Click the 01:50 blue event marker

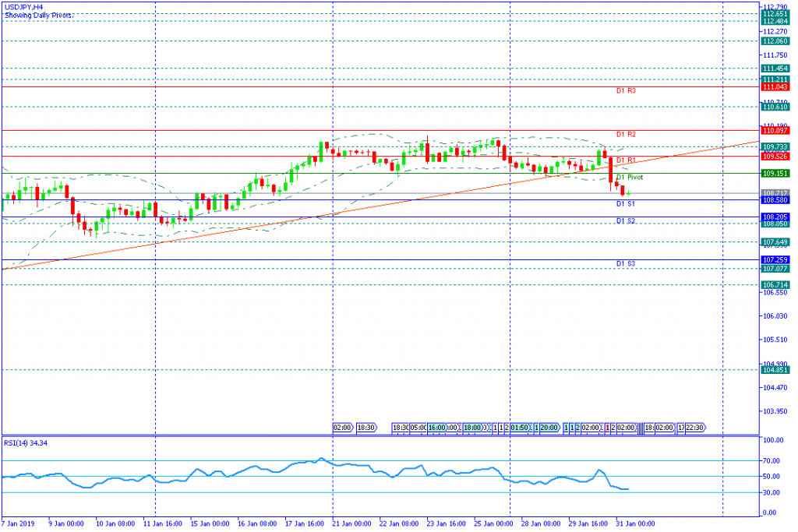pos(520,428)
